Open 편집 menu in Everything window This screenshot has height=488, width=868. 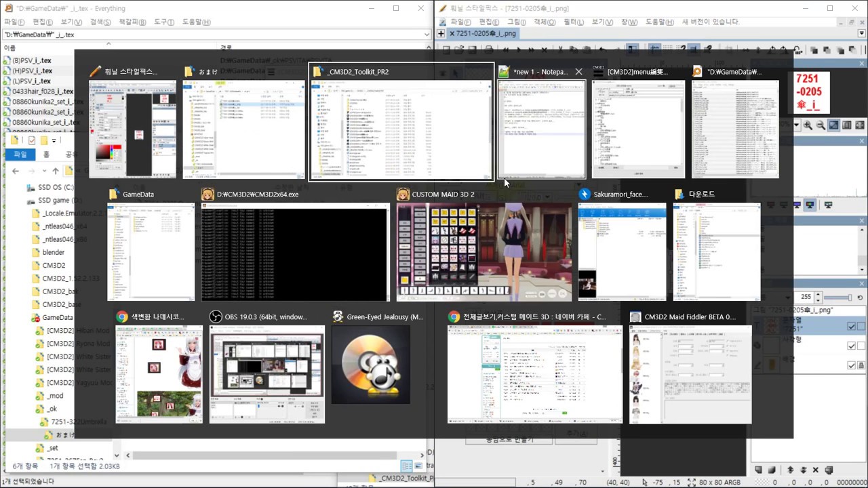[43, 22]
